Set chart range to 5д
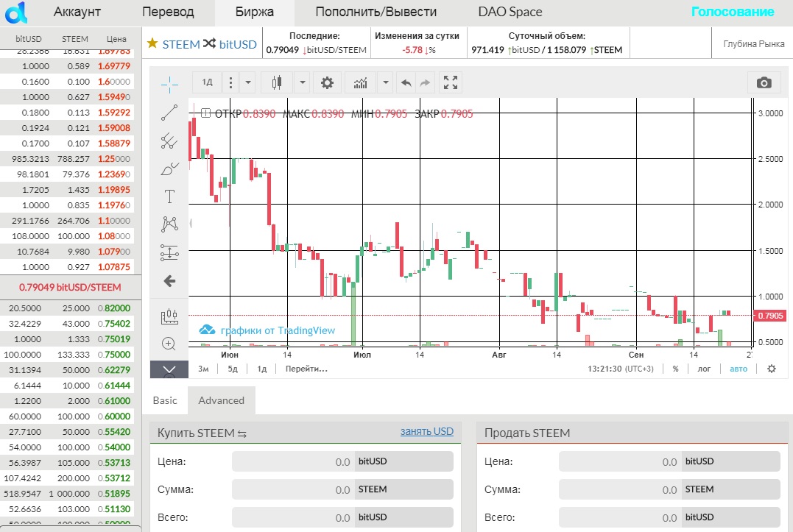Viewport: 793px width, 532px height. point(233,369)
